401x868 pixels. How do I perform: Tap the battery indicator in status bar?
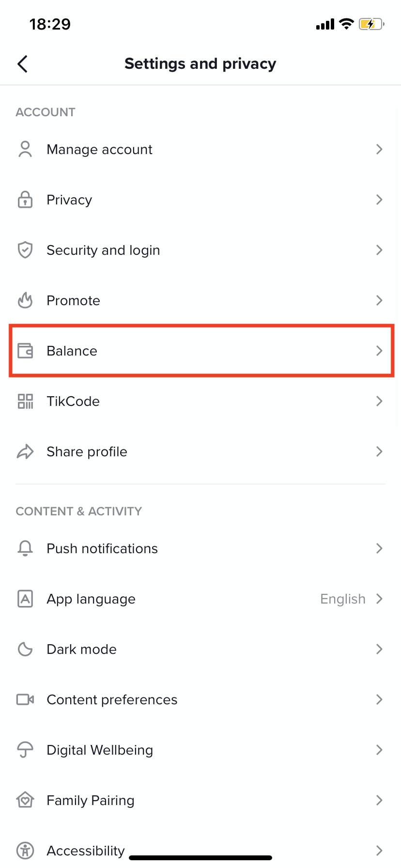click(x=371, y=24)
